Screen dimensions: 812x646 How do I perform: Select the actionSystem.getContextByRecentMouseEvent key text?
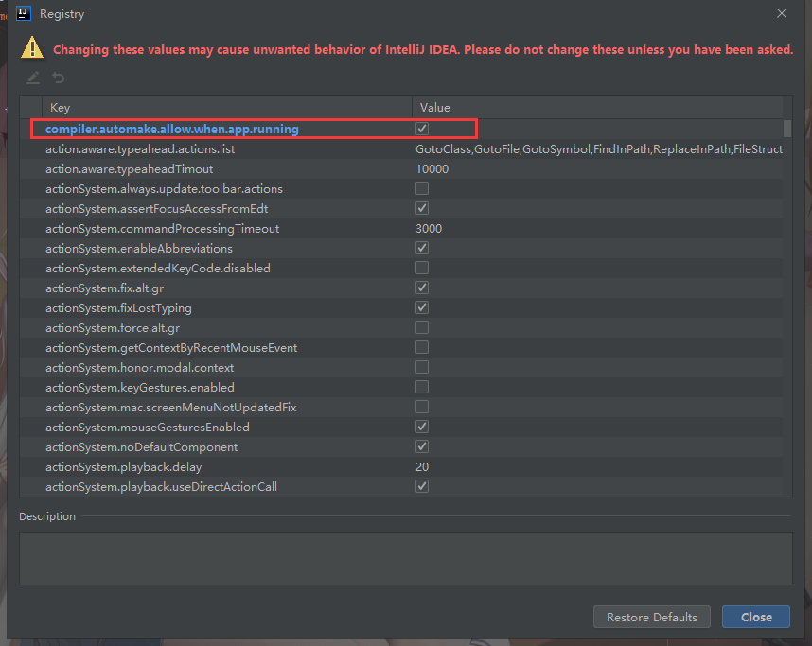(x=171, y=348)
